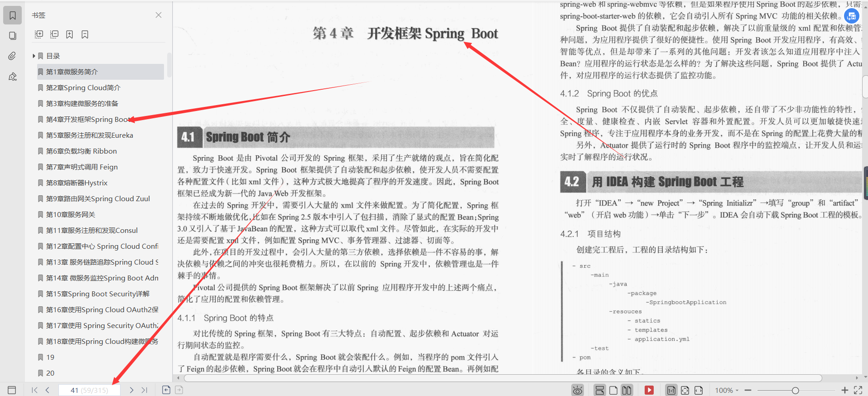The width and height of the screenshot is (868, 396).
Task: Switch to single page view
Action: [613, 390]
